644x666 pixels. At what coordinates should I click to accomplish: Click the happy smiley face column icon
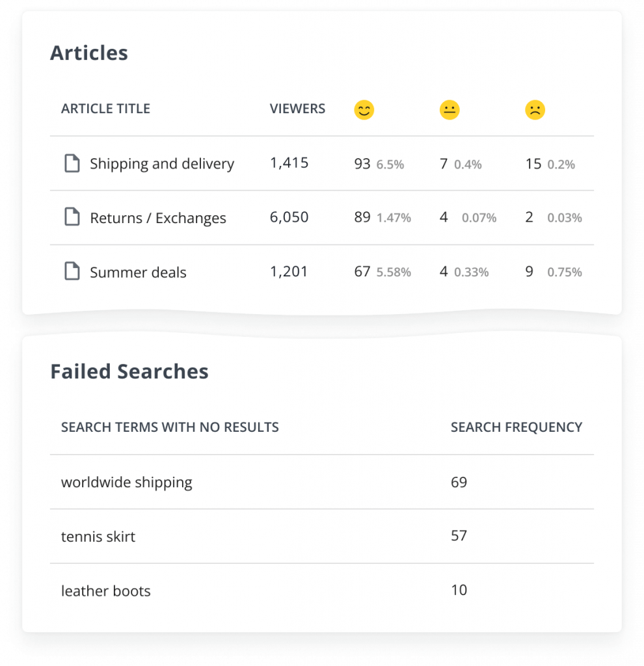364,110
